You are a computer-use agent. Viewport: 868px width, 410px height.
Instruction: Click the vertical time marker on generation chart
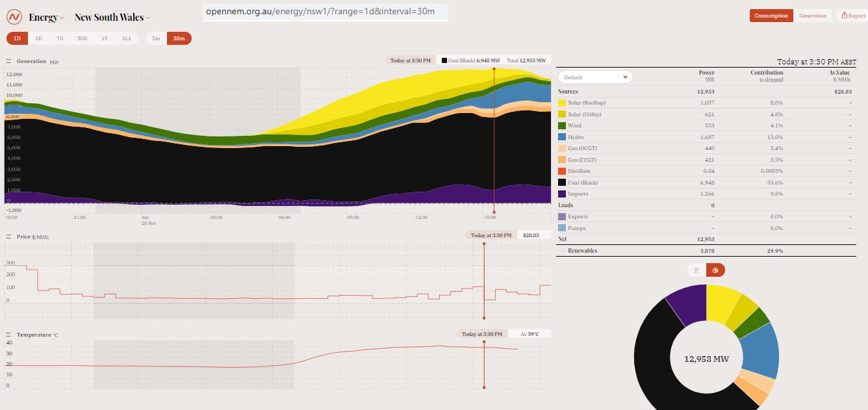click(x=494, y=140)
